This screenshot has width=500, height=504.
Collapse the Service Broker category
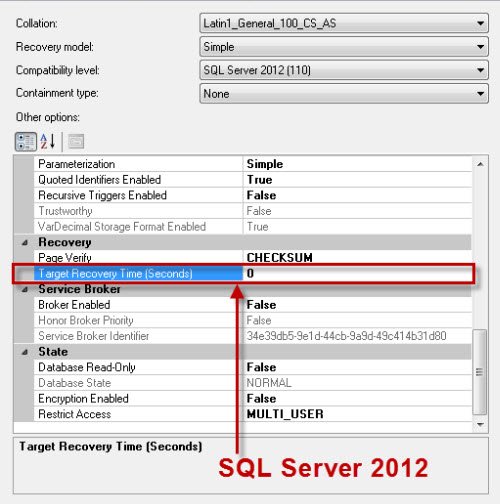(25, 289)
